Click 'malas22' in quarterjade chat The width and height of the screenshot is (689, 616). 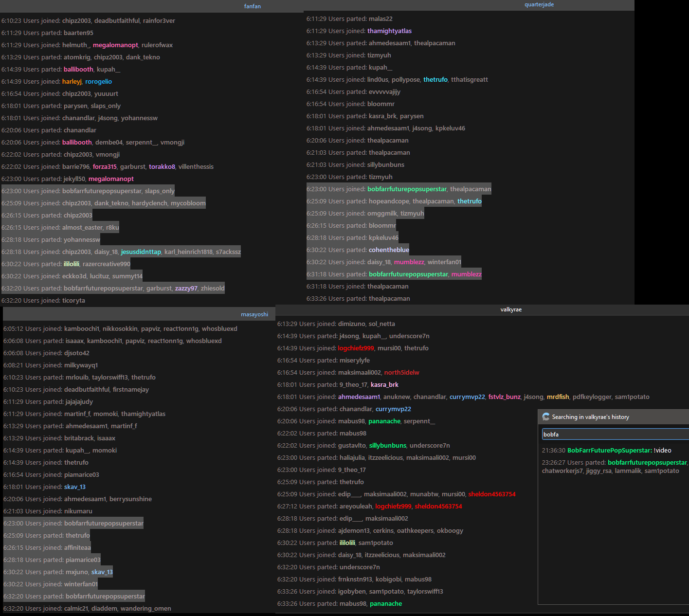pyautogui.click(x=381, y=19)
